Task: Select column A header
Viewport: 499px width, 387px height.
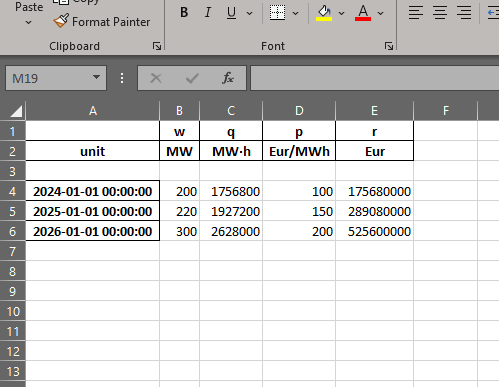Action: [93, 111]
